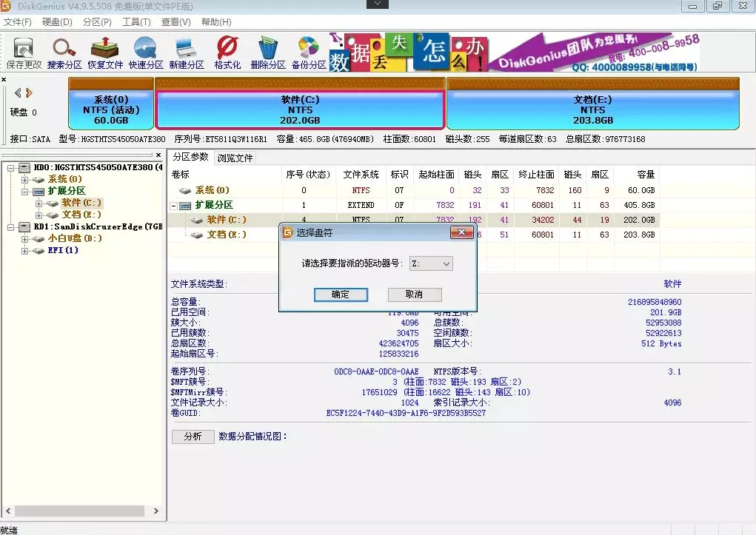Click the 分析 analyze button
Image resolution: width=756 pixels, height=535 pixels.
point(193,437)
